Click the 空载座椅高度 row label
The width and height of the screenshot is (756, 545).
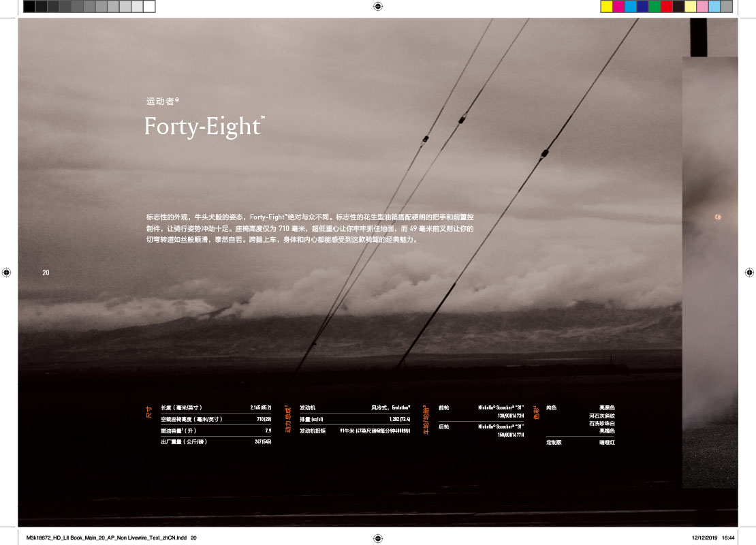pyautogui.click(x=191, y=420)
